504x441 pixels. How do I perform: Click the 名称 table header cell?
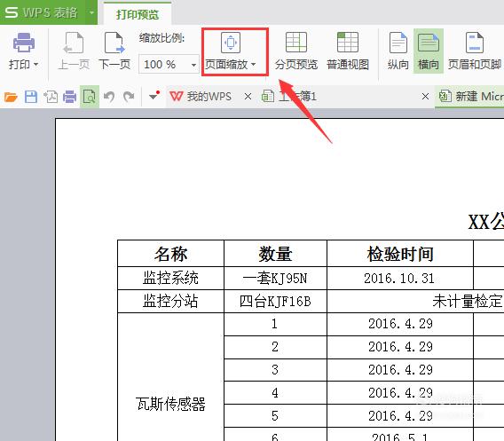click(170, 254)
